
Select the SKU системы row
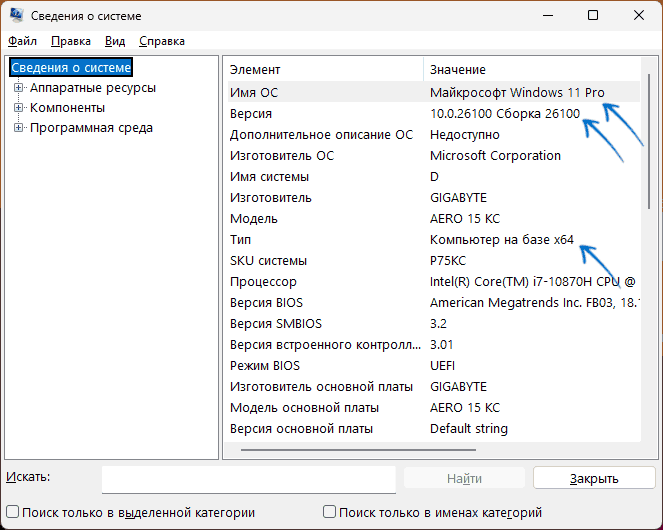(433, 260)
